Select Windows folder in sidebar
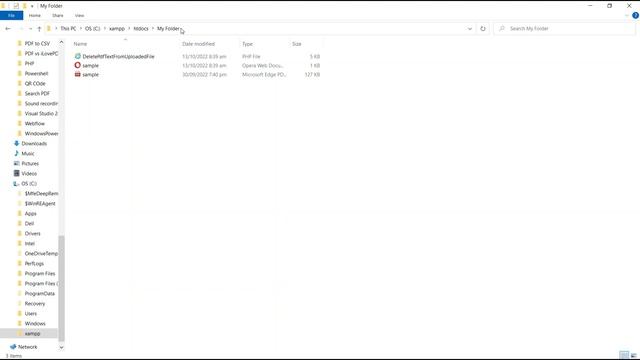640x360 pixels. [35, 323]
